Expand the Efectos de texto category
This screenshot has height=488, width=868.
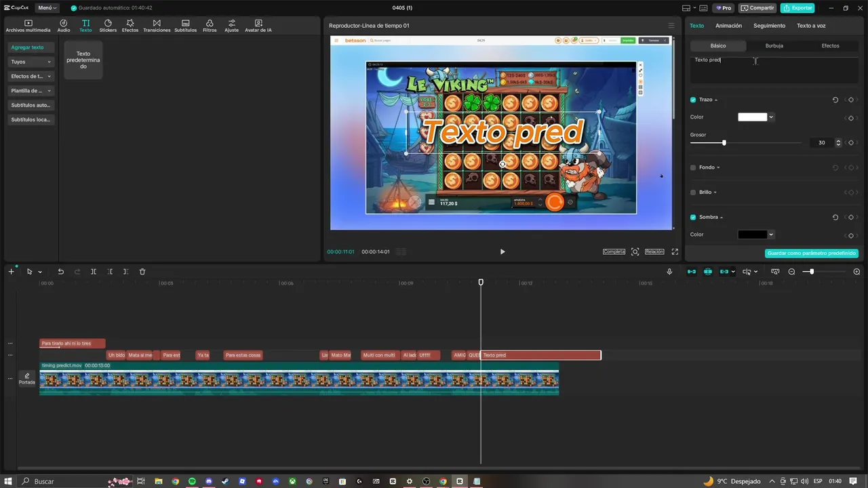pyautogui.click(x=31, y=77)
